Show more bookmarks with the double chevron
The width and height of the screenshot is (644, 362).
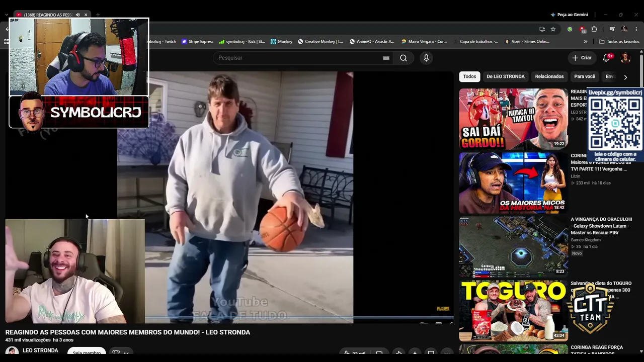point(585,42)
